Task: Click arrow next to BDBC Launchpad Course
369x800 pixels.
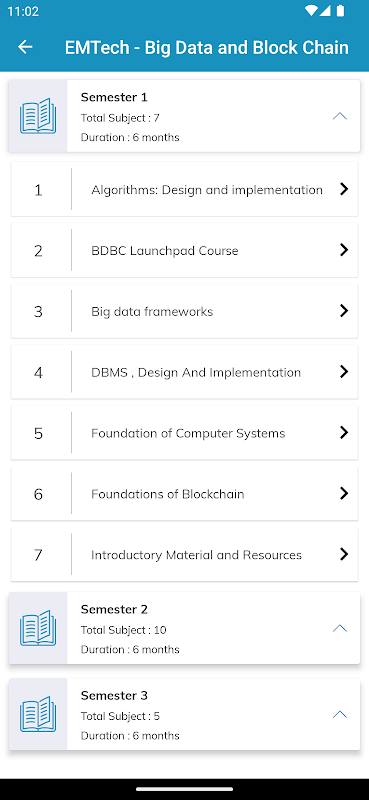Action: pyautogui.click(x=344, y=250)
